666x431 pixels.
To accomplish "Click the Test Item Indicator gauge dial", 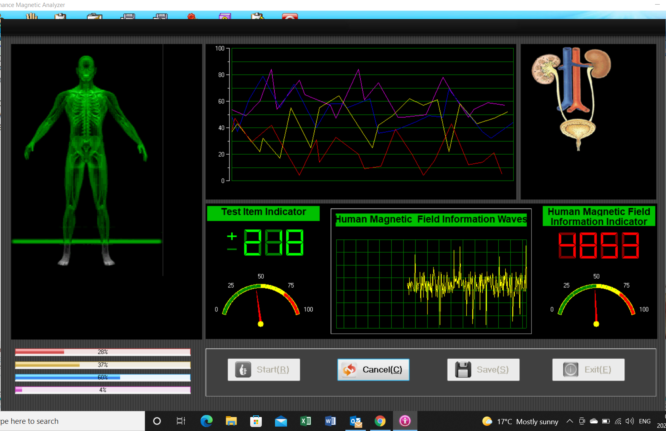I will [262, 300].
